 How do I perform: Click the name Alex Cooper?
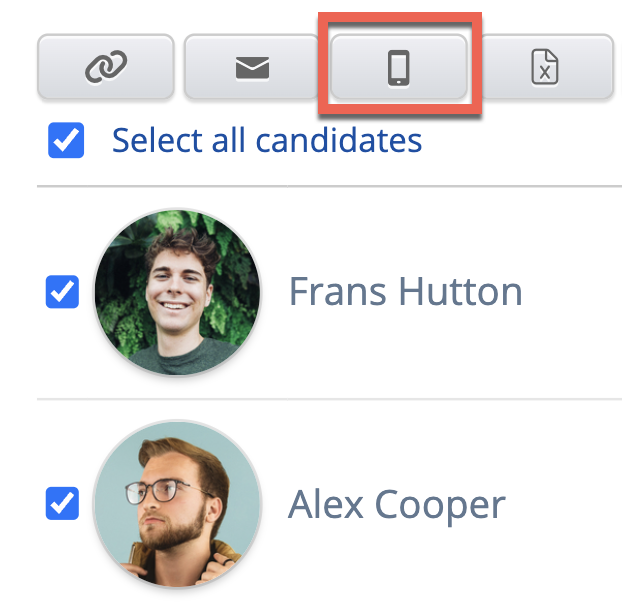(396, 504)
